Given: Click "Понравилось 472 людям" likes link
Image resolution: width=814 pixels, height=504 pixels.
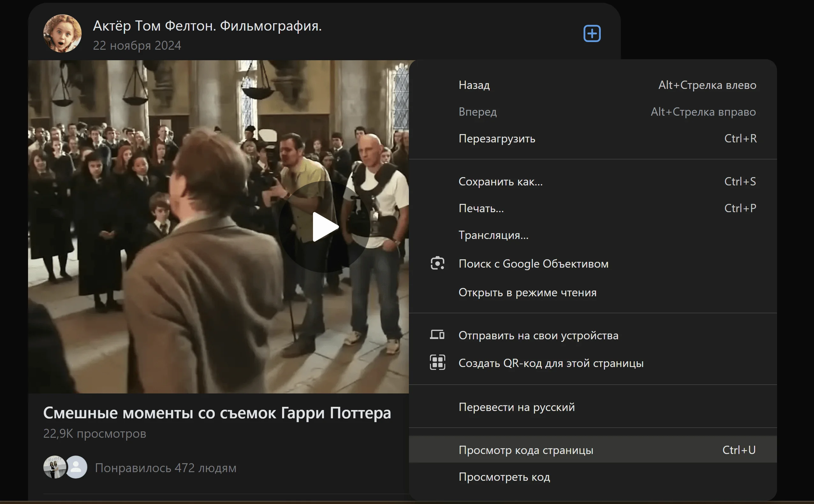Looking at the screenshot, I should 165,468.
